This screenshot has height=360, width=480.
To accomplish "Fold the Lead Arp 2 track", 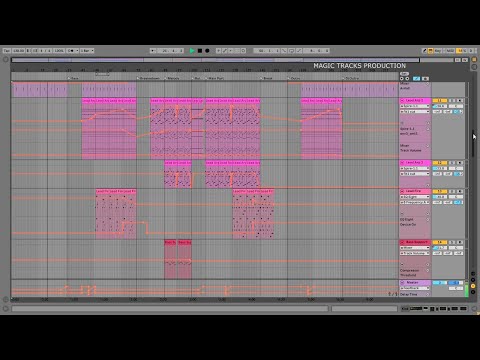I will coord(402,163).
